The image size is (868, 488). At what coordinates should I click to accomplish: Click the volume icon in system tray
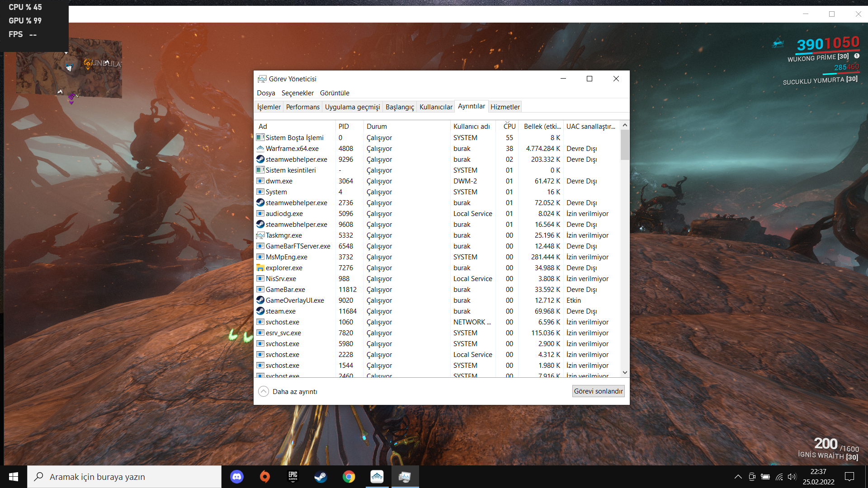pos(792,477)
